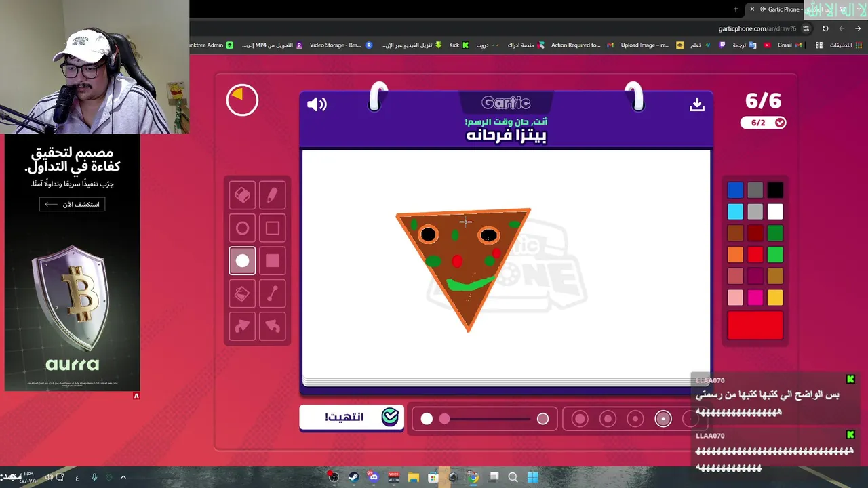Screen dimensions: 868x488
Task: Select the empty rectangle shape tool
Action: [x=272, y=228]
